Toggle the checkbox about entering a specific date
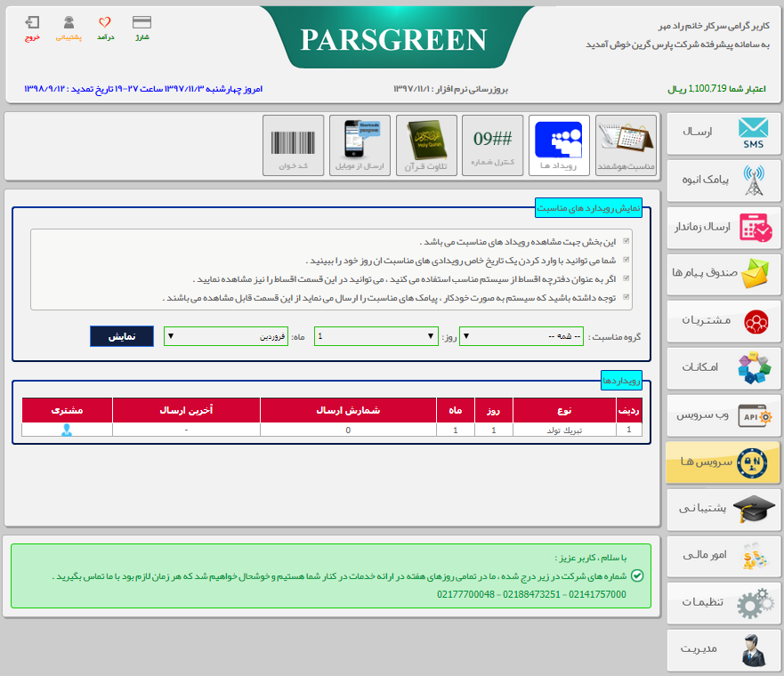This screenshot has height=676, width=784. pyautogui.click(x=626, y=259)
